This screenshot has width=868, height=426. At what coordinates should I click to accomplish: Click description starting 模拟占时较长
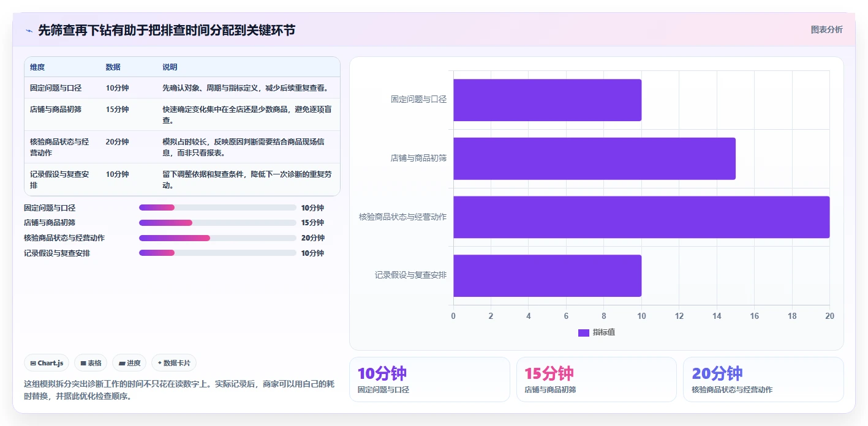[x=244, y=147]
